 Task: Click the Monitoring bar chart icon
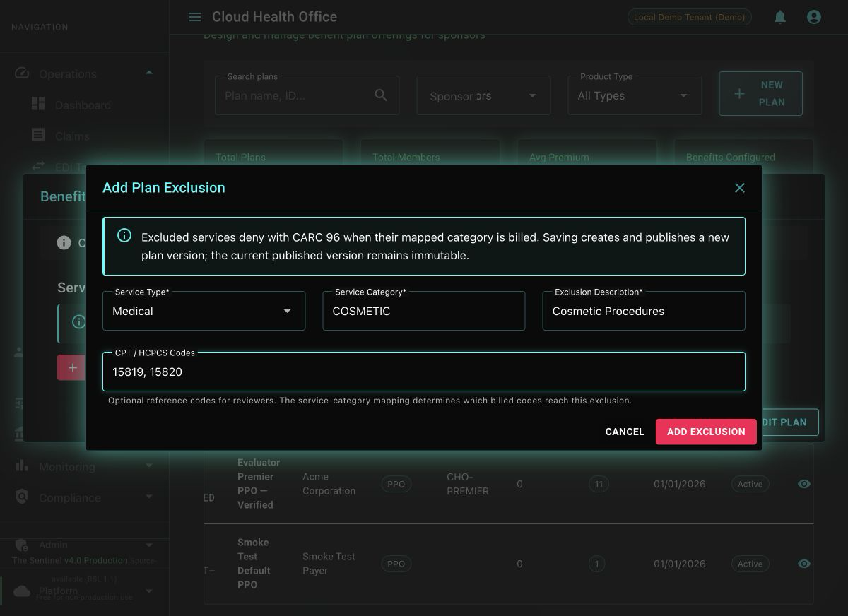[x=22, y=466]
